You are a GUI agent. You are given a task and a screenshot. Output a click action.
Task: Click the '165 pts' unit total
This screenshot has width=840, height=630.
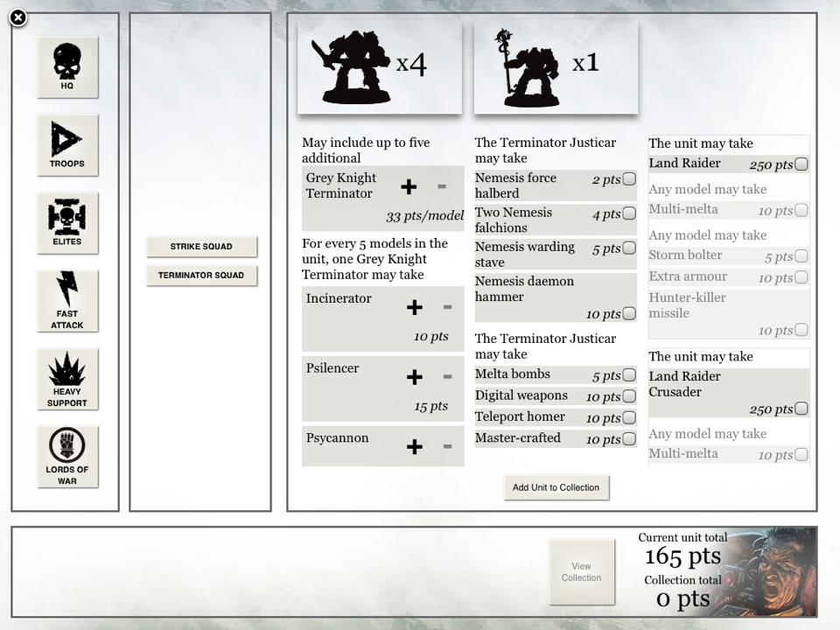683,556
